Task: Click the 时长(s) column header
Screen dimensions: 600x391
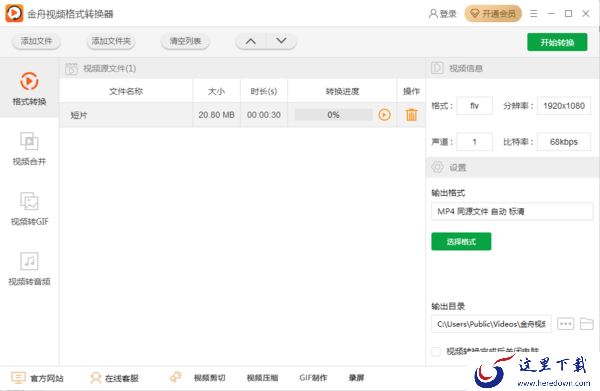Action: [x=264, y=91]
